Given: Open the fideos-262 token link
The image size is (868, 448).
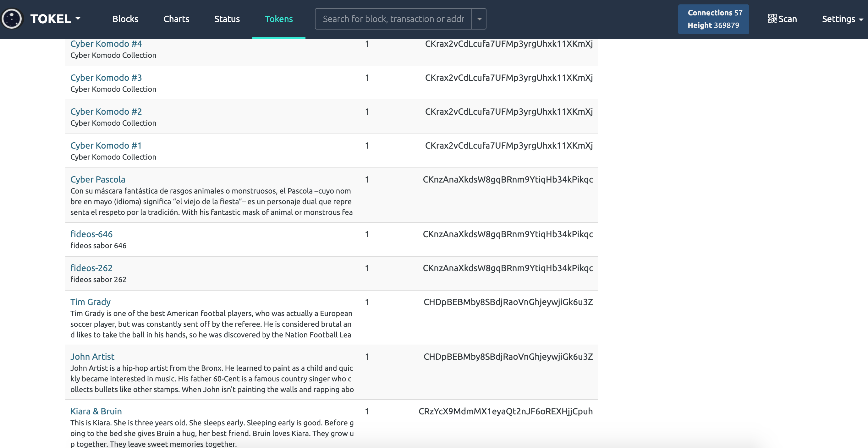Looking at the screenshot, I should [91, 268].
